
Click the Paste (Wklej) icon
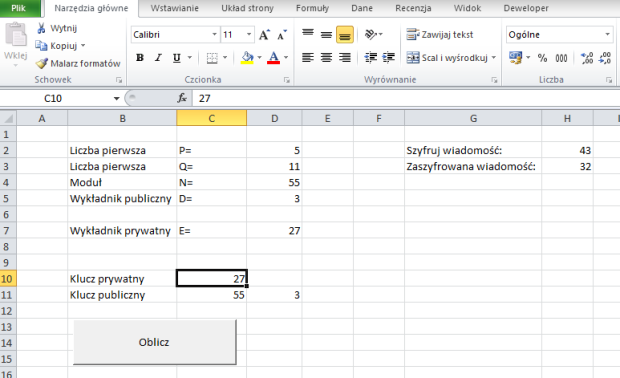[x=15, y=35]
